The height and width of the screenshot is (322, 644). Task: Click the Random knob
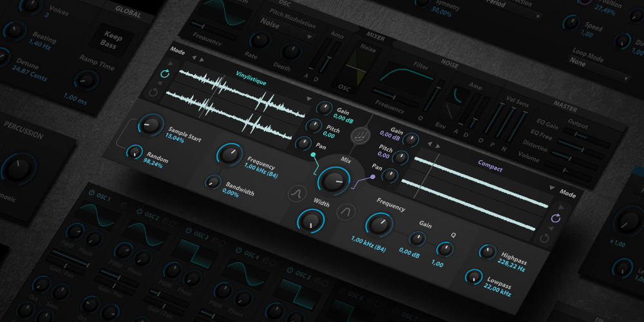(x=133, y=152)
